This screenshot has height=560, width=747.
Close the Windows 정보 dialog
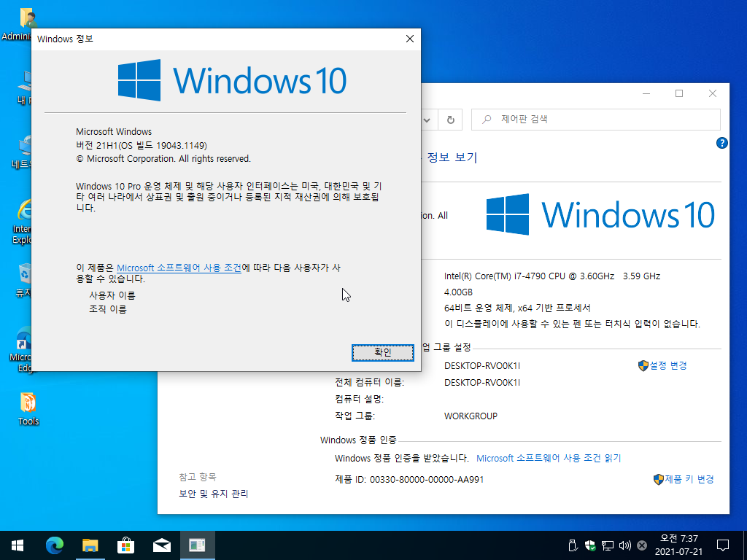pos(410,39)
